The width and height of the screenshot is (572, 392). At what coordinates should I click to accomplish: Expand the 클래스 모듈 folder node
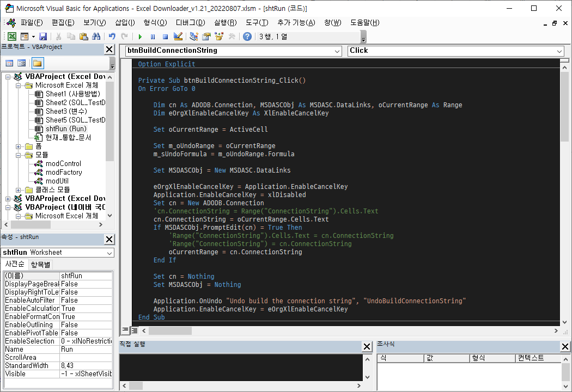click(18, 190)
